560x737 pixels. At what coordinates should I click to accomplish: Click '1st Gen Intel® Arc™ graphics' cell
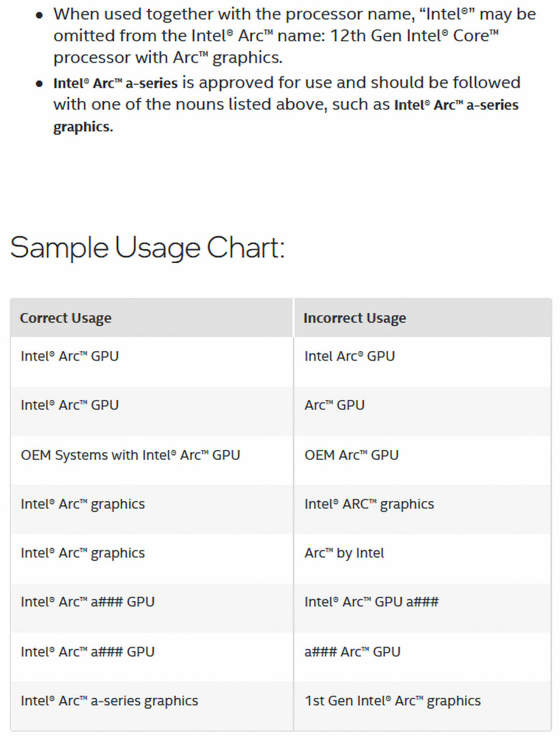(x=392, y=701)
